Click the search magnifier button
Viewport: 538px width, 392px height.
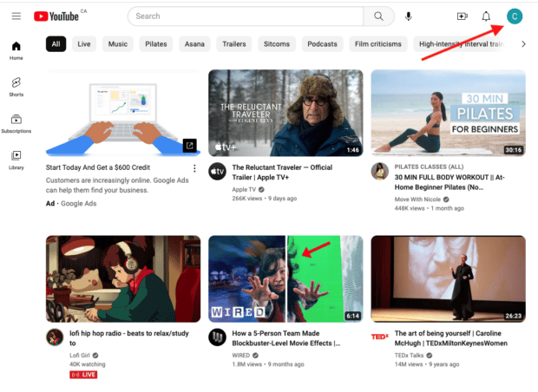tap(377, 16)
